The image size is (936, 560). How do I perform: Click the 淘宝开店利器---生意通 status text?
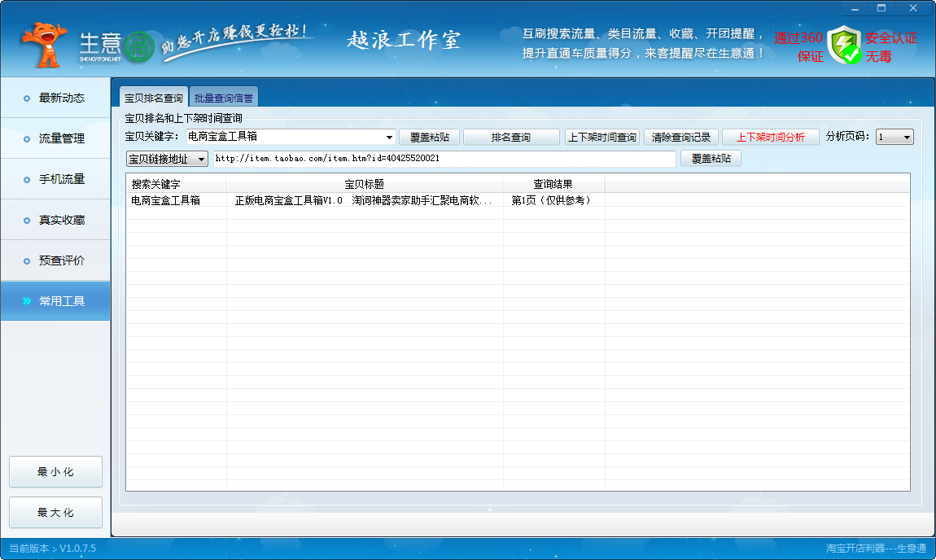point(876,548)
